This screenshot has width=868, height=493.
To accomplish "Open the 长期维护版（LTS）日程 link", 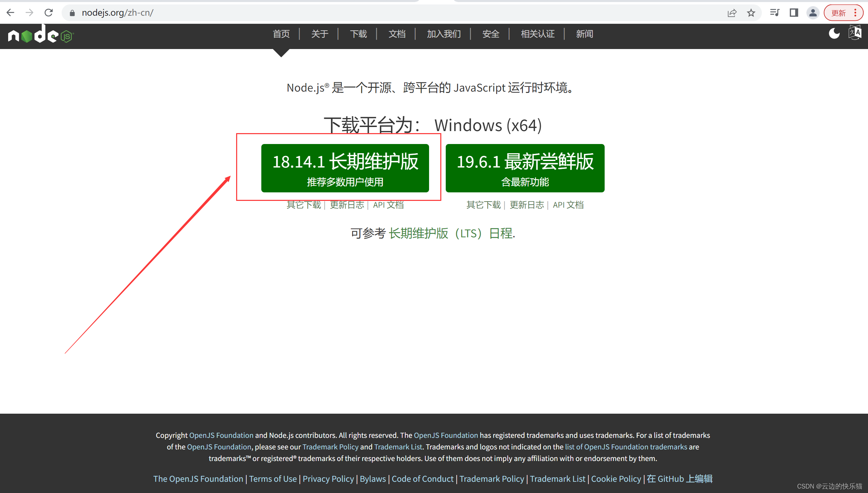I will tap(451, 234).
